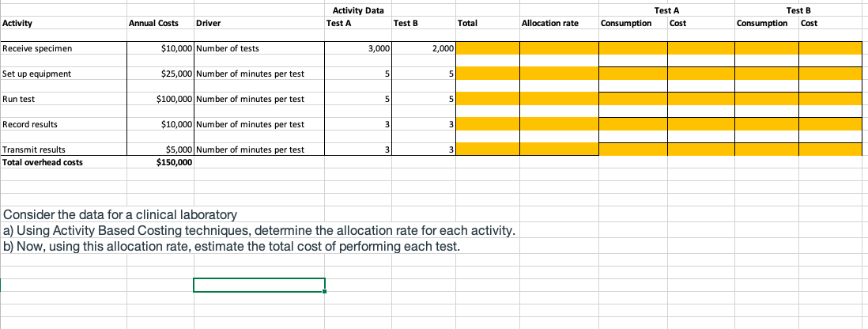Image resolution: width=868 pixels, height=329 pixels.
Task: Select the Record results activity cell
Action: [63, 124]
